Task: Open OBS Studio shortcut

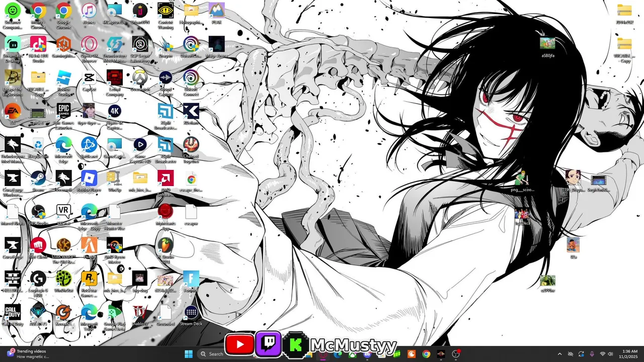Action: point(38,214)
